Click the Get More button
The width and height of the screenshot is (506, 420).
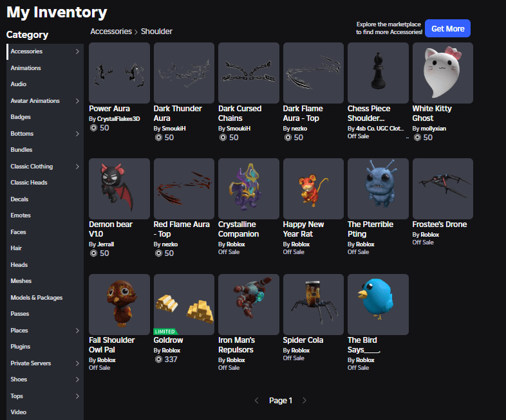(x=447, y=28)
